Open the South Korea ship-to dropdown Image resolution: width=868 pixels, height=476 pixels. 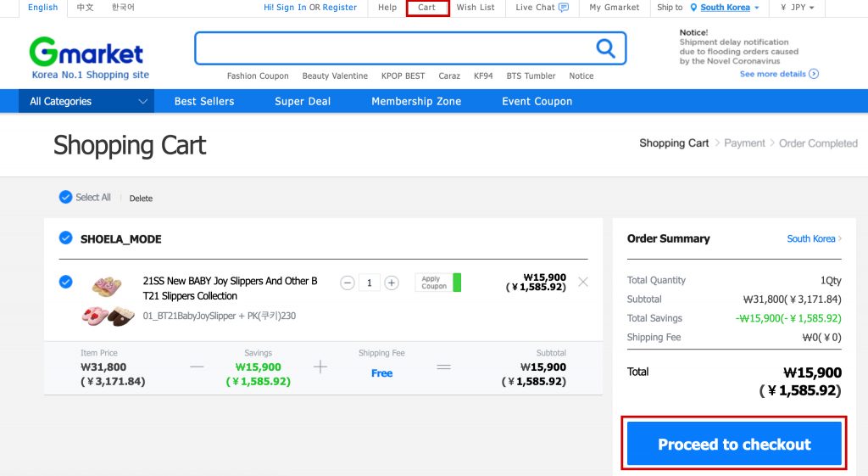point(730,7)
